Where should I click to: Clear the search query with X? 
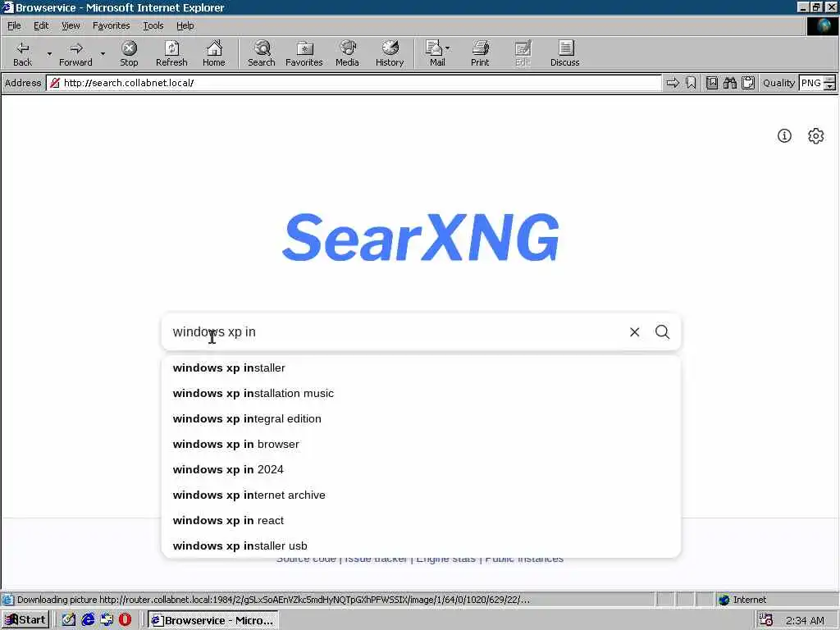pyautogui.click(x=634, y=332)
